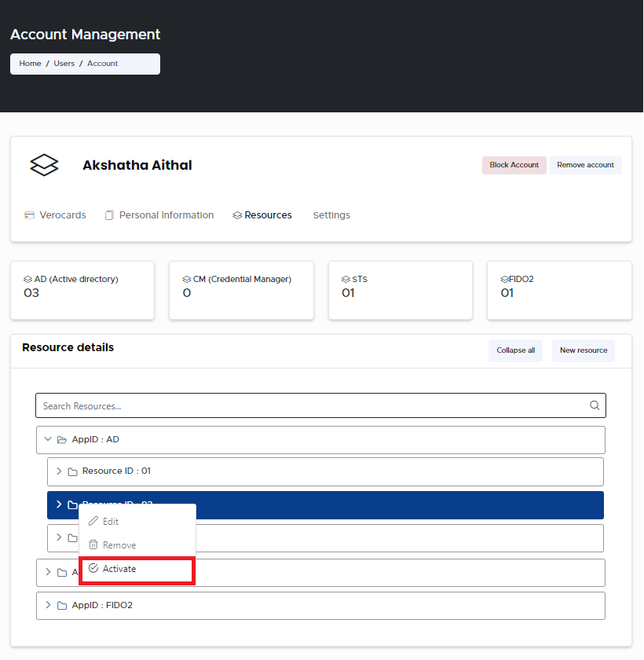
Task: Click the pencil icon beside Edit
Action: click(93, 522)
